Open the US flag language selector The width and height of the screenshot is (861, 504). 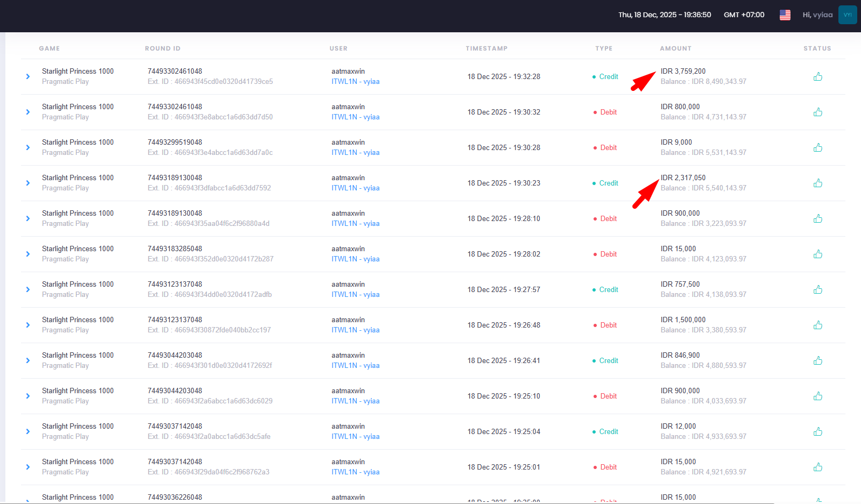coord(785,15)
